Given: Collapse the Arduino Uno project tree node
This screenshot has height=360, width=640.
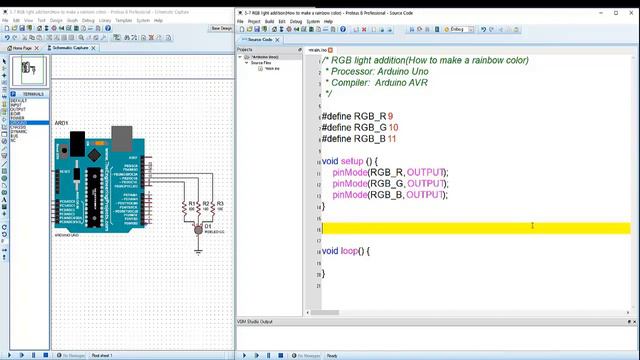Looking at the screenshot, I should click(240, 57).
